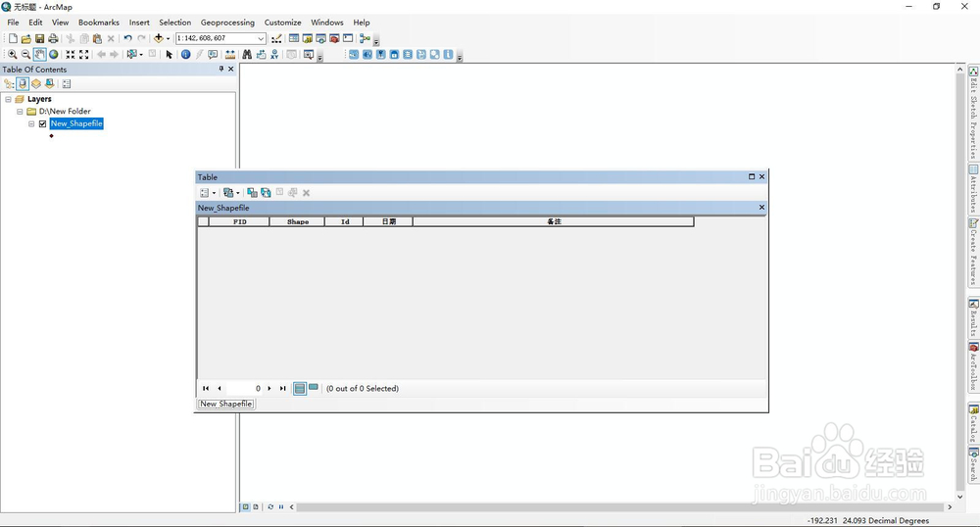Open the ModelBuilder window icon
The image size is (980, 527).
tap(365, 39)
